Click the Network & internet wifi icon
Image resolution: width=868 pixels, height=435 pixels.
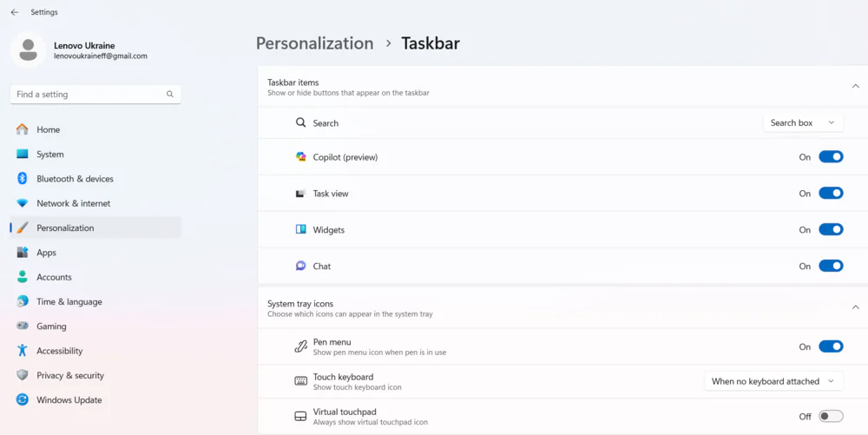pos(23,203)
